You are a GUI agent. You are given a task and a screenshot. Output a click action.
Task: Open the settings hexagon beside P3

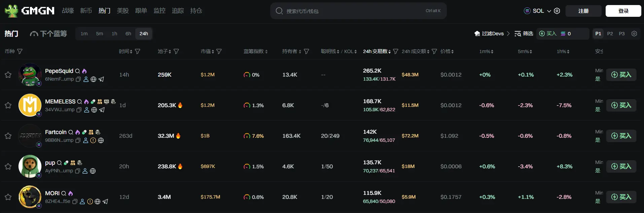[x=634, y=34]
